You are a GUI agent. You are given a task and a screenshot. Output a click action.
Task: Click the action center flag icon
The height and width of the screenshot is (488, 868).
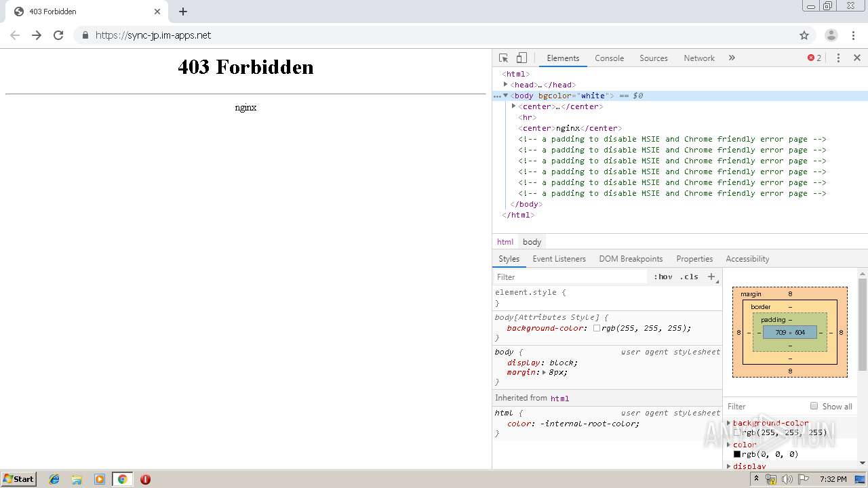(803, 479)
